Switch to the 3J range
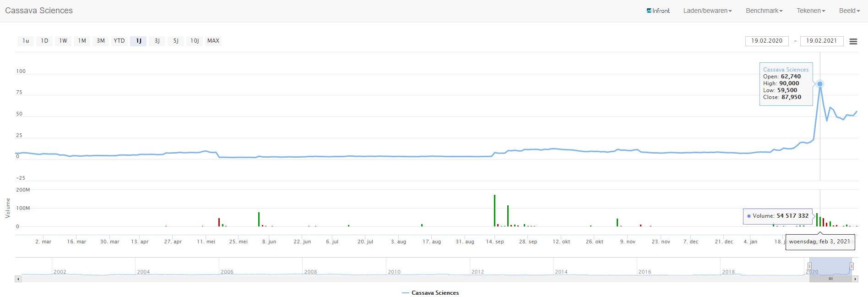The height and width of the screenshot is (297, 868). [157, 41]
